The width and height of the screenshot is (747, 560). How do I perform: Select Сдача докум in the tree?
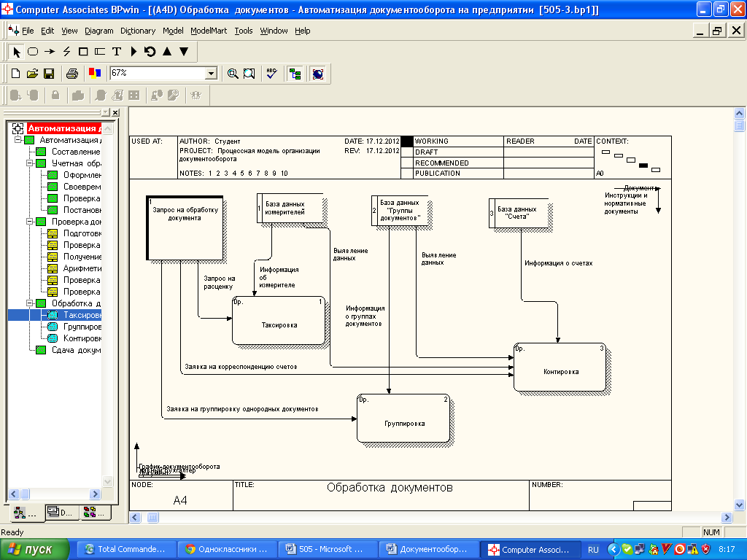pyautogui.click(x=76, y=350)
